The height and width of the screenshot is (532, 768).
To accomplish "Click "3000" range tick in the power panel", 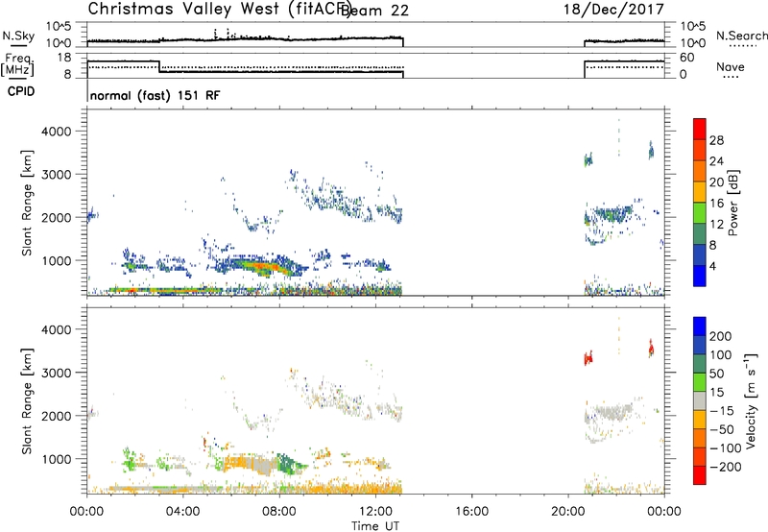I will (x=57, y=175).
